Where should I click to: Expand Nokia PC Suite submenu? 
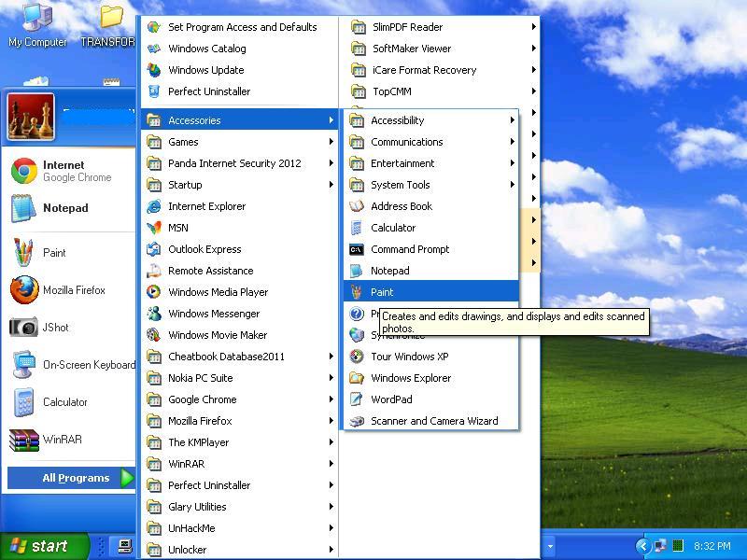click(240, 378)
